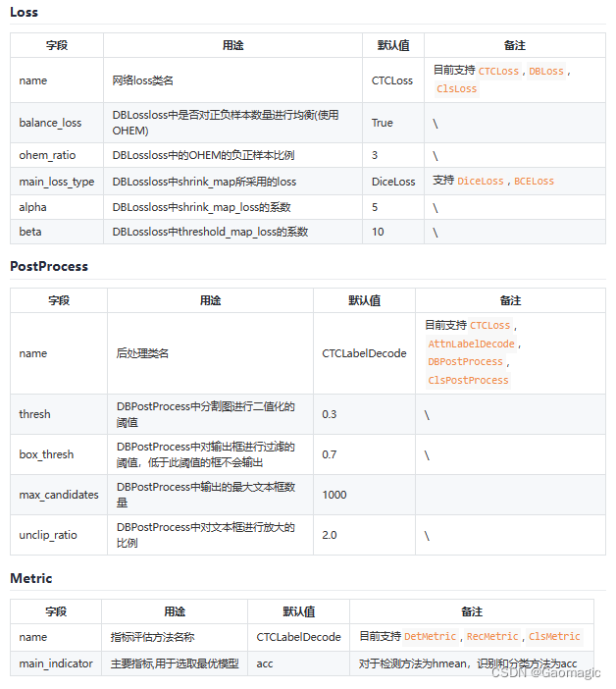Select the main_loss_type field cell

pyautogui.click(x=56, y=181)
